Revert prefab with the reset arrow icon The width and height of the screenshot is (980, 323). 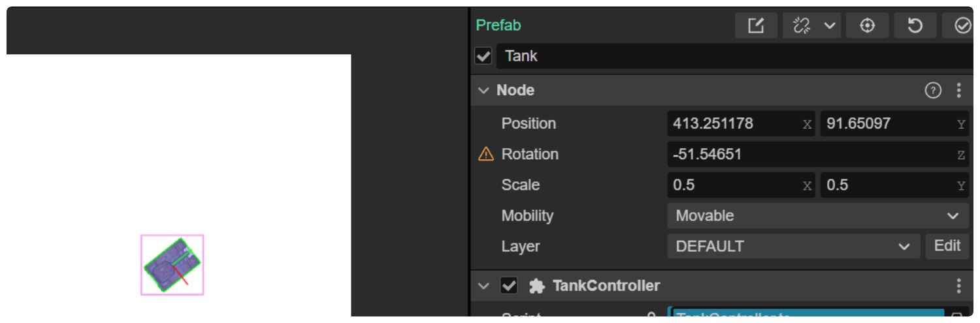tap(915, 26)
